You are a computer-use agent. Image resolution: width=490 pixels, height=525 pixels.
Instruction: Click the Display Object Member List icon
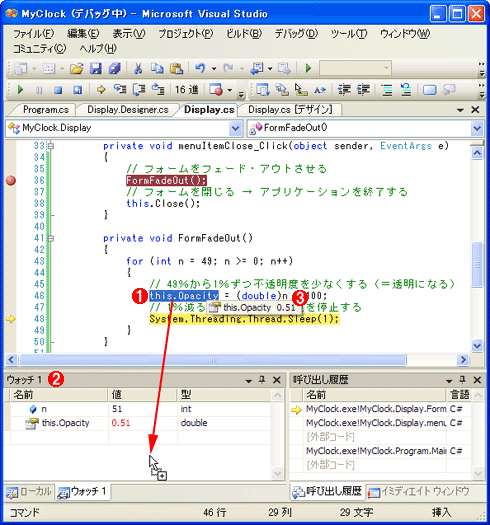point(263,90)
